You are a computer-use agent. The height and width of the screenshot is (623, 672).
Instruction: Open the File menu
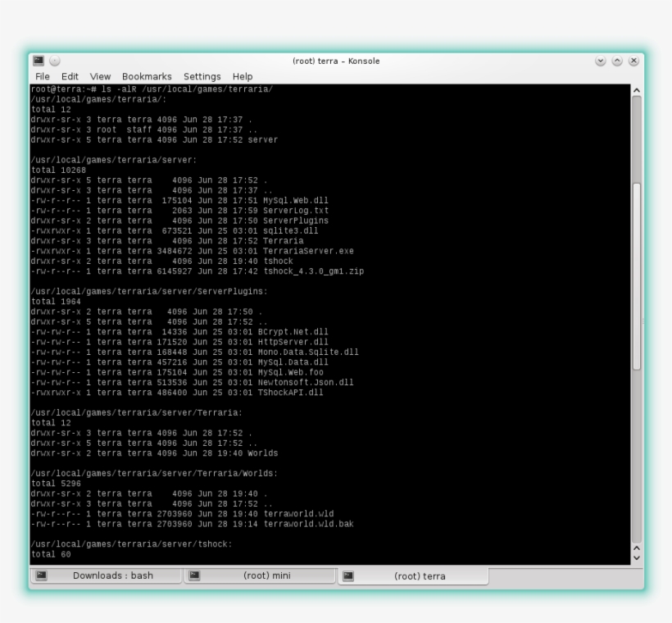point(42,76)
